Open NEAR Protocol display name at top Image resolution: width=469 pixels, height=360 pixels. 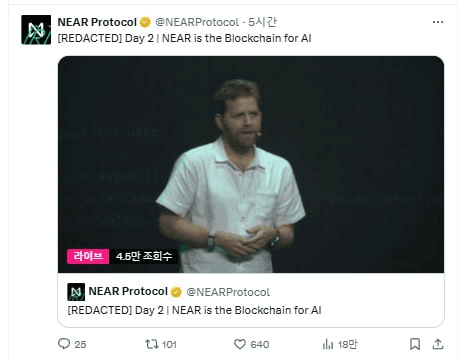click(97, 22)
